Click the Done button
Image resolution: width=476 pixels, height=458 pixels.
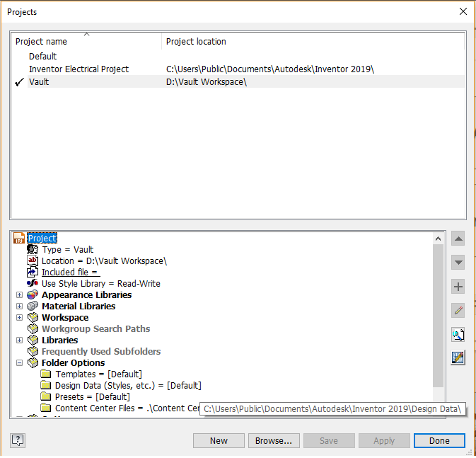[x=439, y=441]
